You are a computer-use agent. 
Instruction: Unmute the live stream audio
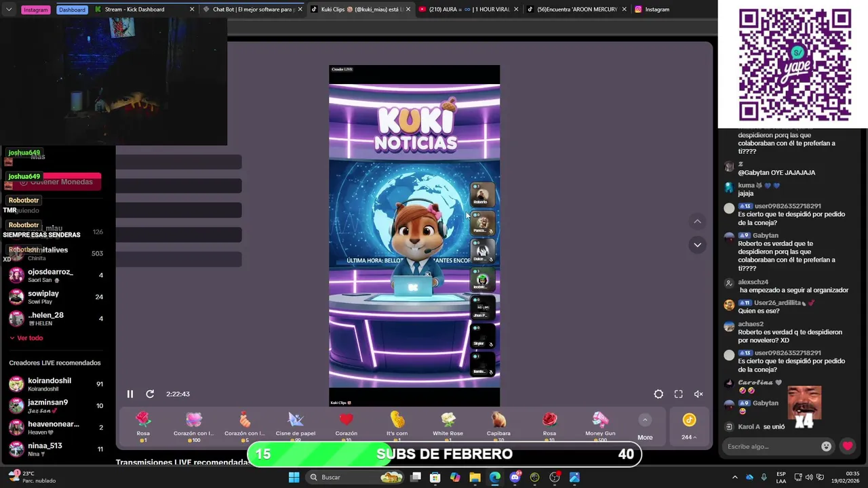click(698, 394)
